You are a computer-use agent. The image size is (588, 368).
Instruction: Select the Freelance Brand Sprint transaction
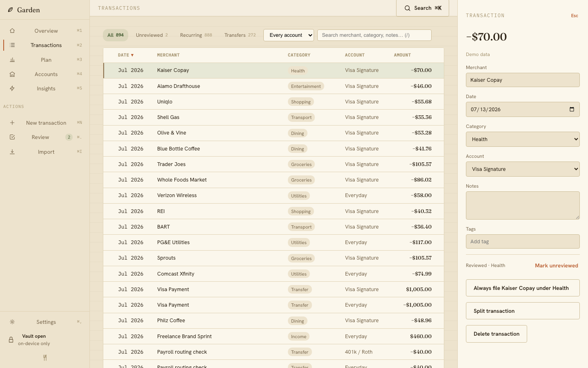pyautogui.click(x=274, y=337)
